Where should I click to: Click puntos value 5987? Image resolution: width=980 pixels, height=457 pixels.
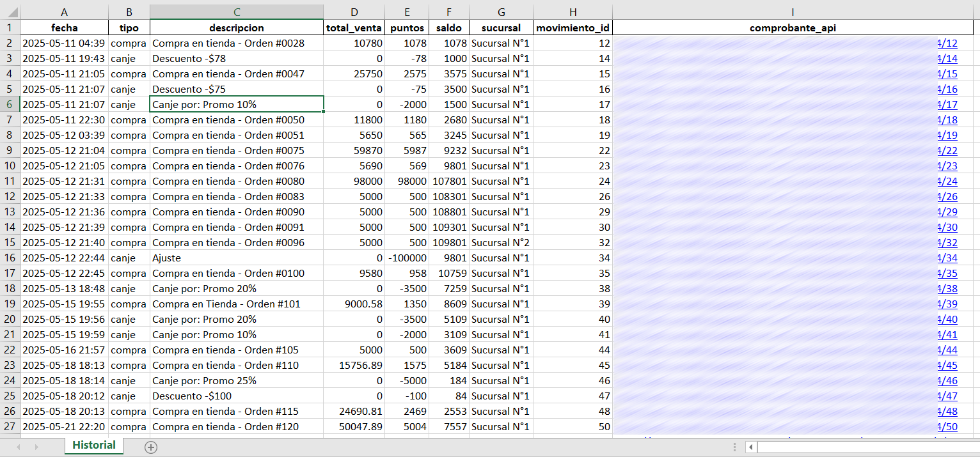point(407,151)
